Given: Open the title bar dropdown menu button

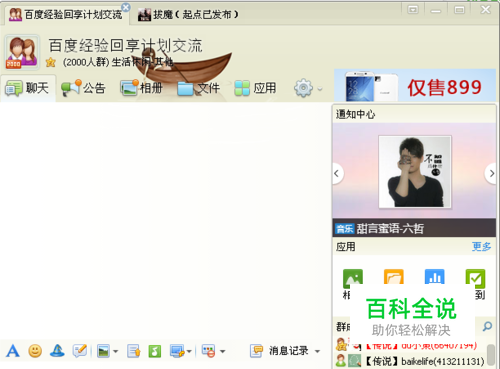Looking at the screenshot, I should pyautogui.click(x=413, y=10).
